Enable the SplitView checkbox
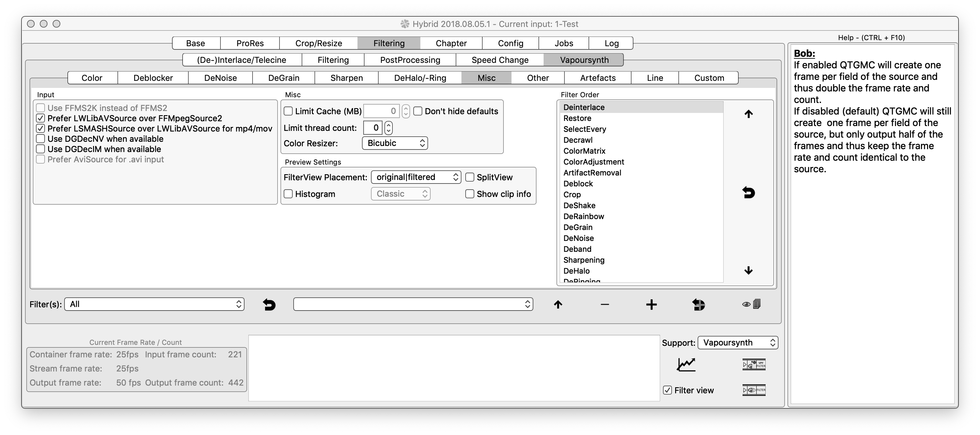 pyautogui.click(x=470, y=177)
